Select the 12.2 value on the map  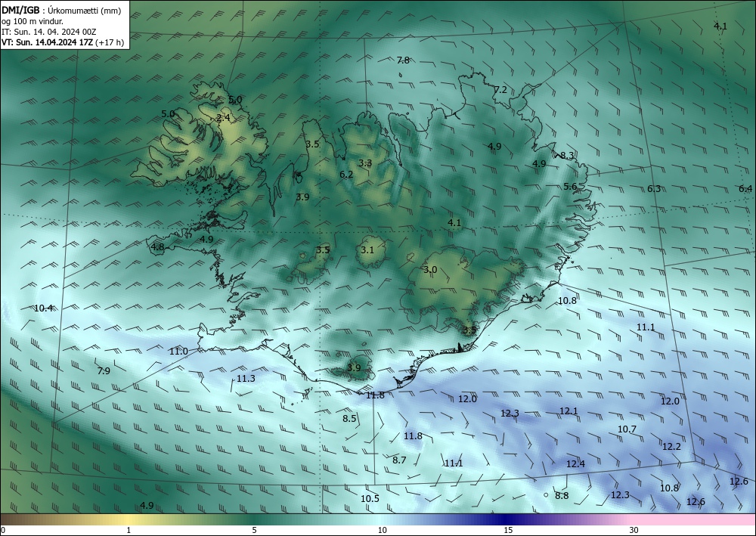pyautogui.click(x=671, y=447)
